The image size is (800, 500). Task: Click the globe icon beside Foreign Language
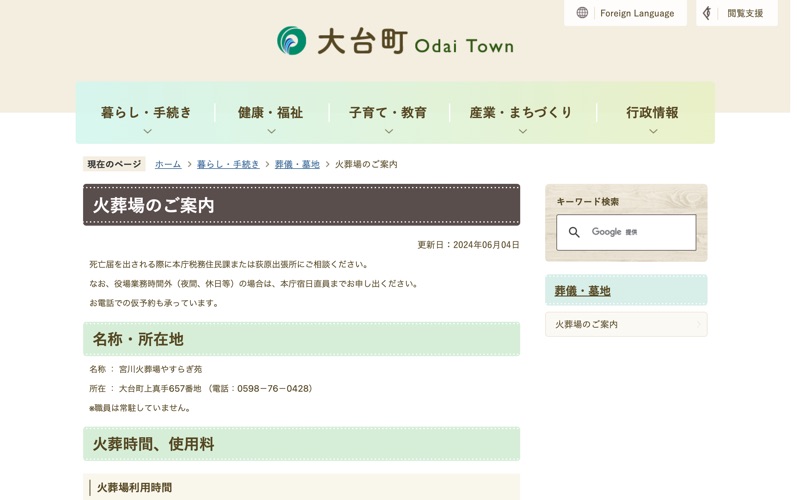pyautogui.click(x=582, y=13)
